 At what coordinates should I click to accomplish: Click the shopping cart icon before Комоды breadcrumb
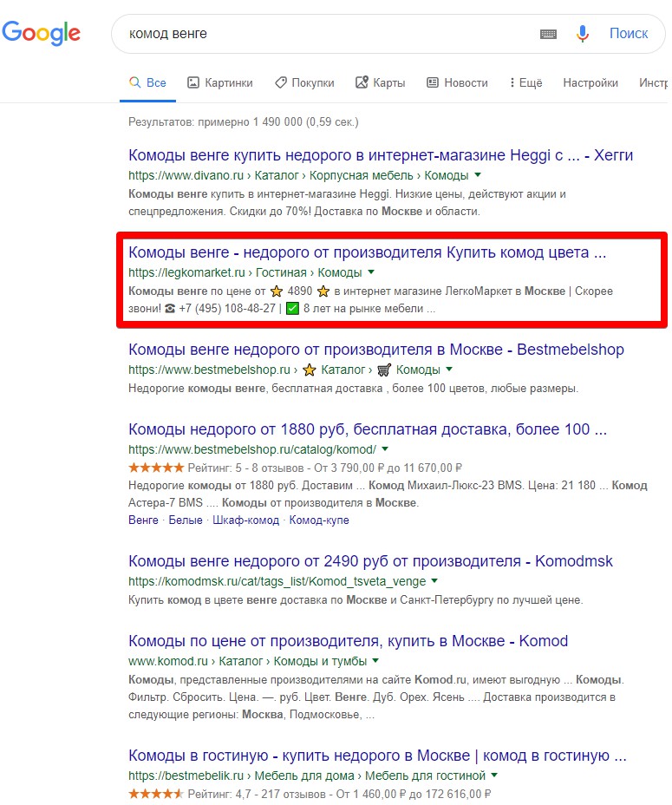[x=384, y=370]
